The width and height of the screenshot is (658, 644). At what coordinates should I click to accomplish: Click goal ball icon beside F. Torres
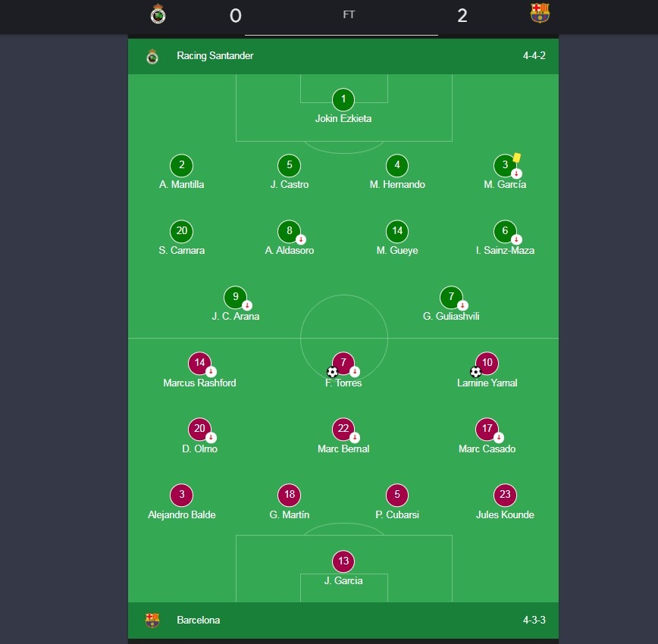pos(332,372)
